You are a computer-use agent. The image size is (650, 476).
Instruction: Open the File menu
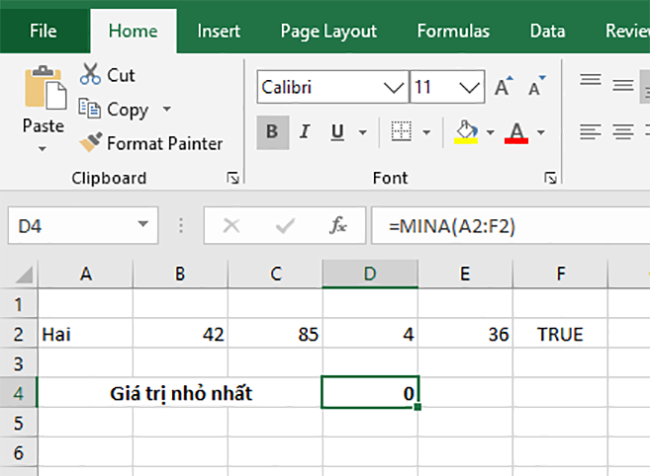(x=43, y=30)
